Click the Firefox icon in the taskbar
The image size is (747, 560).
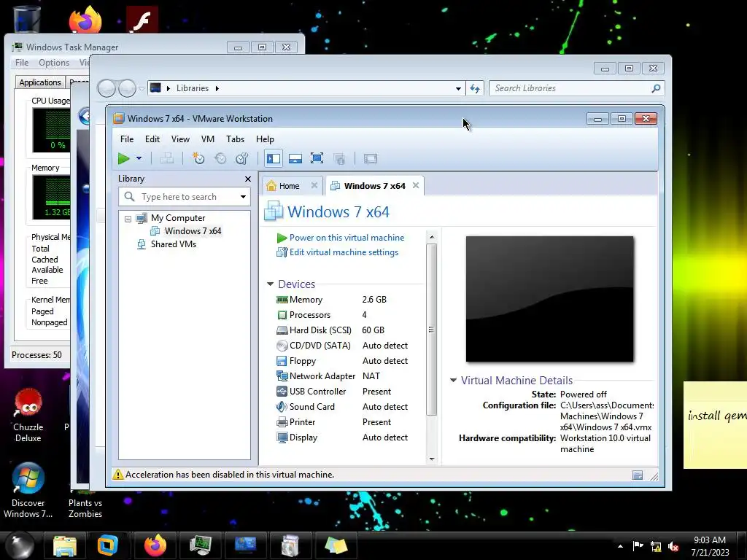click(x=155, y=545)
